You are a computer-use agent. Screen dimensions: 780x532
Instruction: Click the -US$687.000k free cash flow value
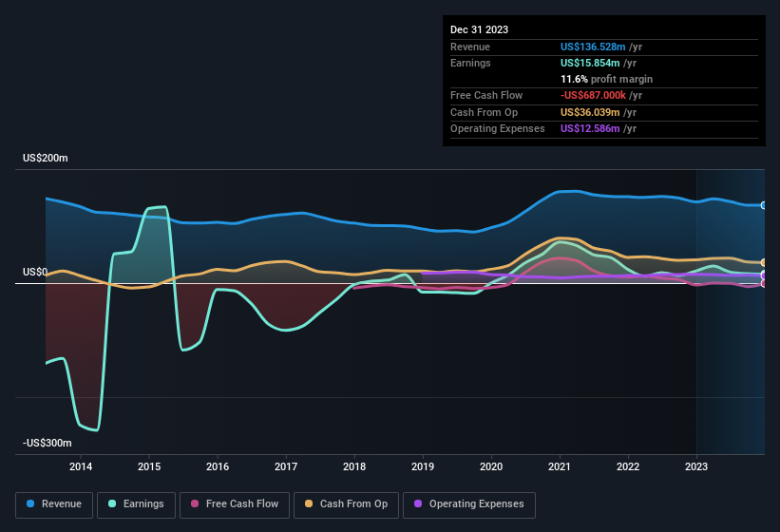tap(593, 95)
